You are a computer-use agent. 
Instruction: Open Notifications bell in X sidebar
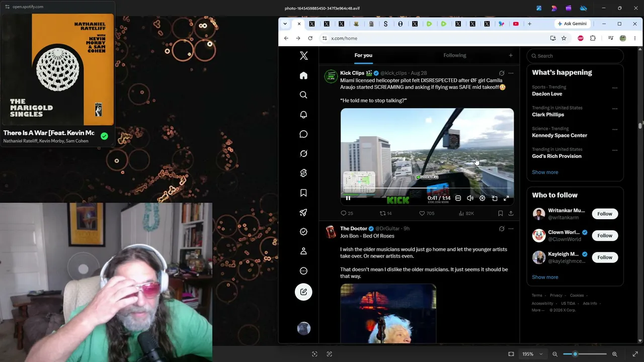303,115
